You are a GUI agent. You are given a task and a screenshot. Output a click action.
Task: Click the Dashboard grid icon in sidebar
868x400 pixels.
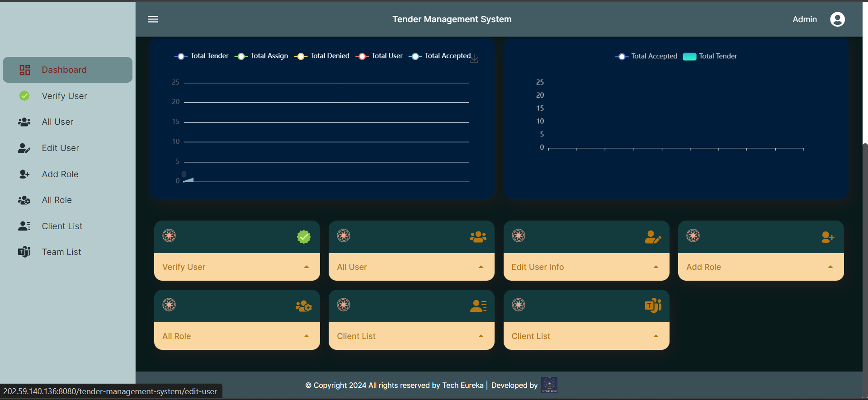point(24,70)
